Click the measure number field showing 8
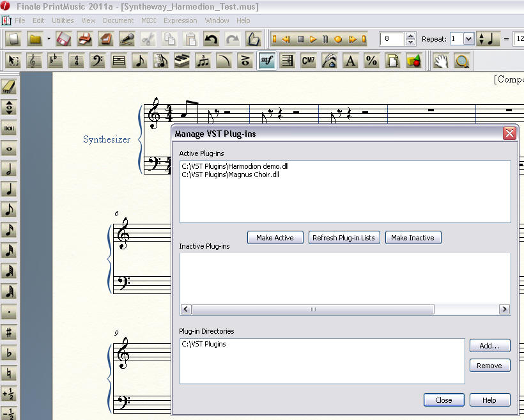This screenshot has width=524, height=420. point(392,39)
